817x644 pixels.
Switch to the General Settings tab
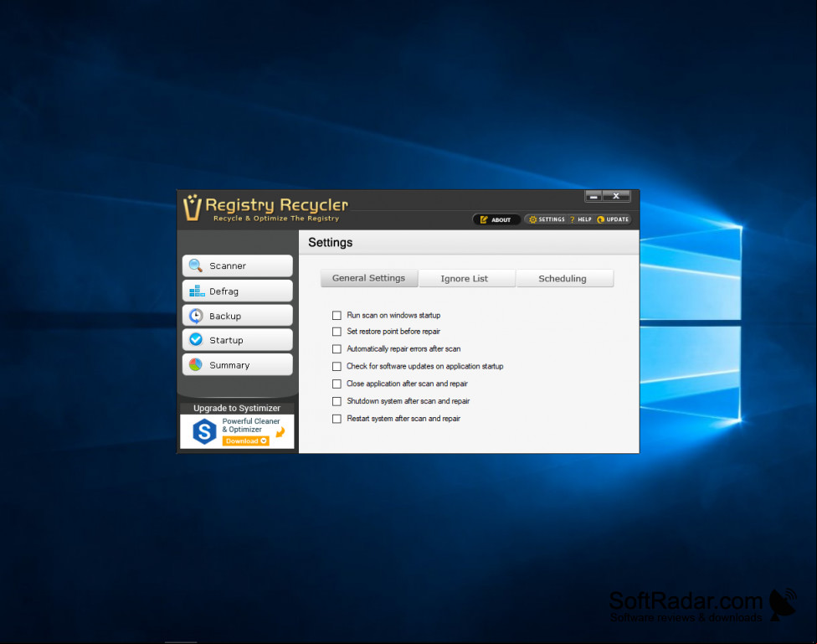[x=369, y=278]
